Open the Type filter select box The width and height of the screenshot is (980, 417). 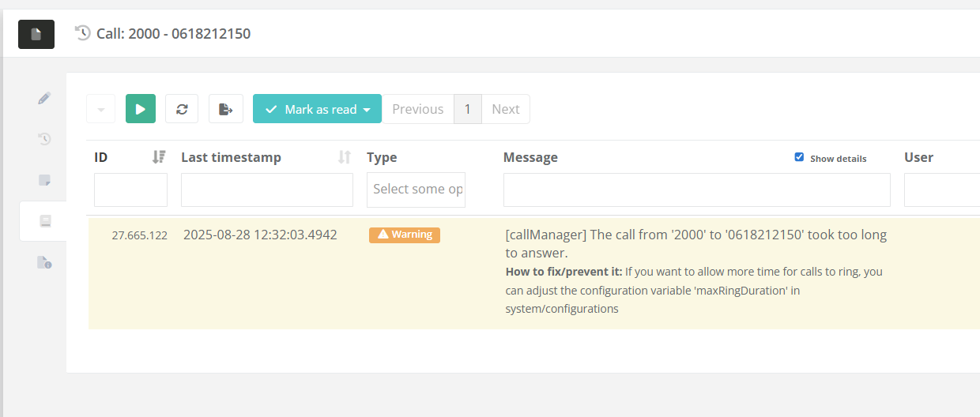pyautogui.click(x=416, y=190)
